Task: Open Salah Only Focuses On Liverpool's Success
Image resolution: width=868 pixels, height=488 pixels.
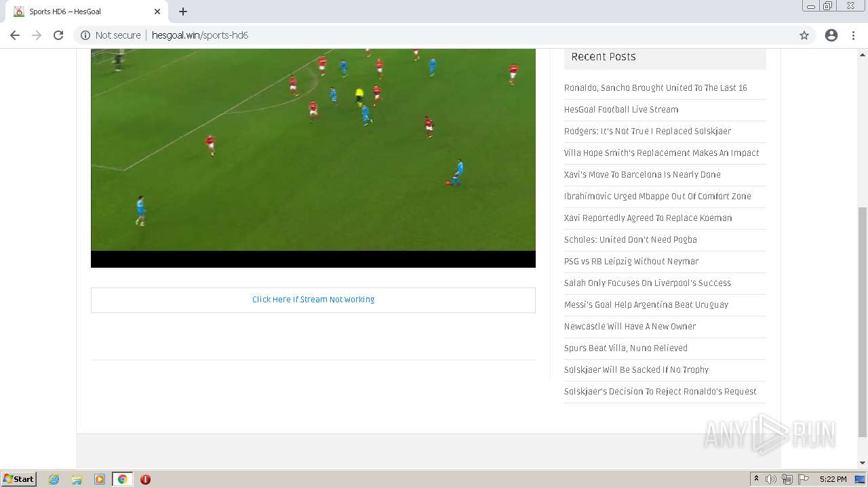Action: [x=648, y=283]
